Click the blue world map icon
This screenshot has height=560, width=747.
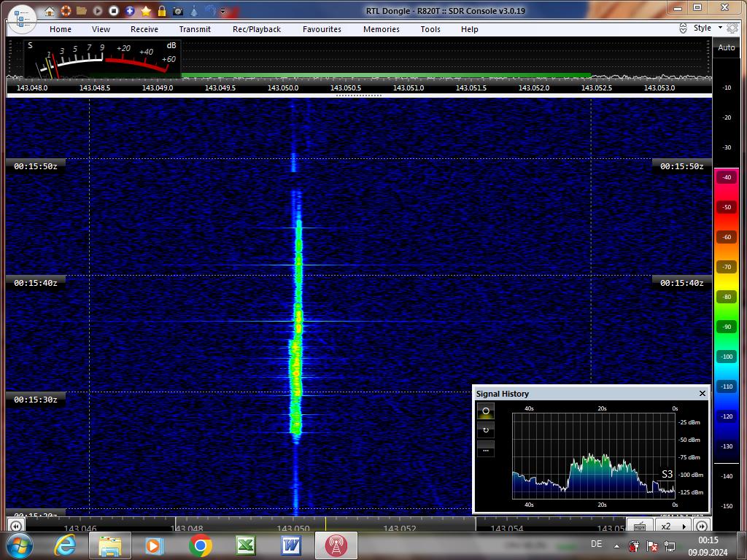click(x=209, y=10)
